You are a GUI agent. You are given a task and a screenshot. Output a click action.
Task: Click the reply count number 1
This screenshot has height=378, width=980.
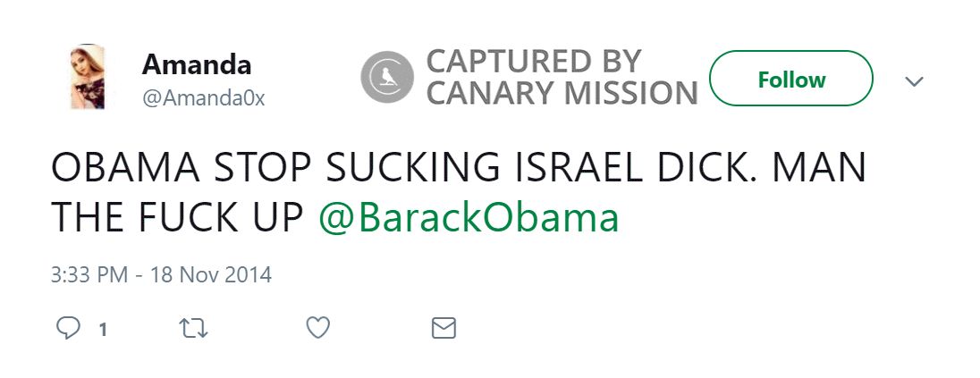click(103, 330)
